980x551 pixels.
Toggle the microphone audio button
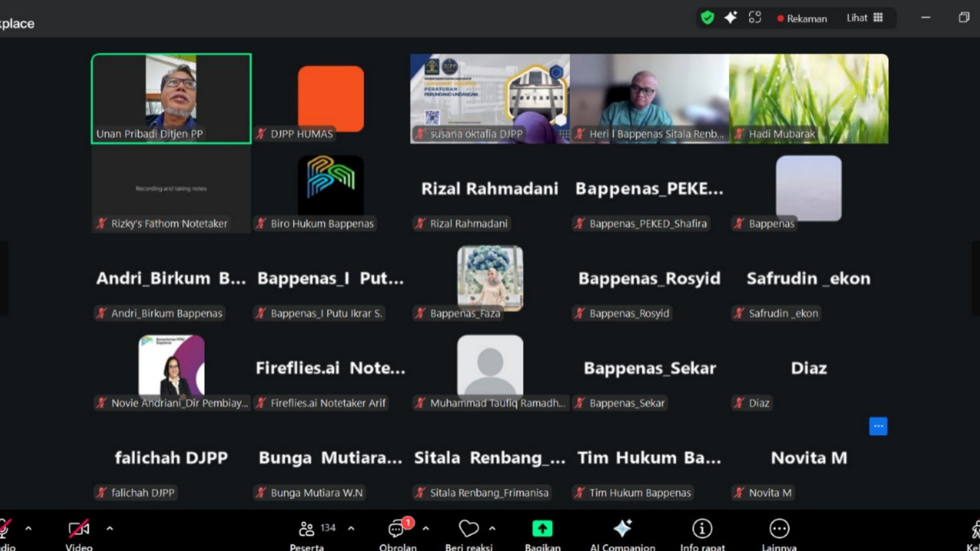click(4, 529)
